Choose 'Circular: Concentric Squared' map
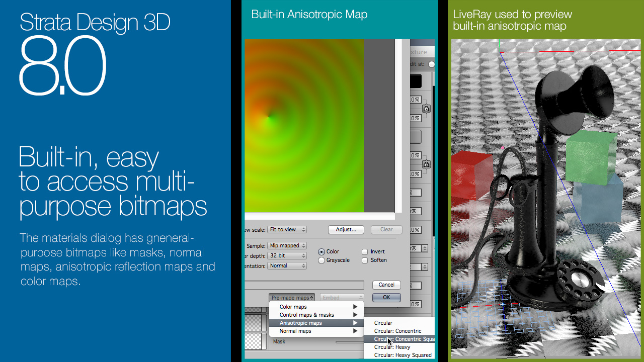The image size is (644, 362). click(x=399, y=339)
